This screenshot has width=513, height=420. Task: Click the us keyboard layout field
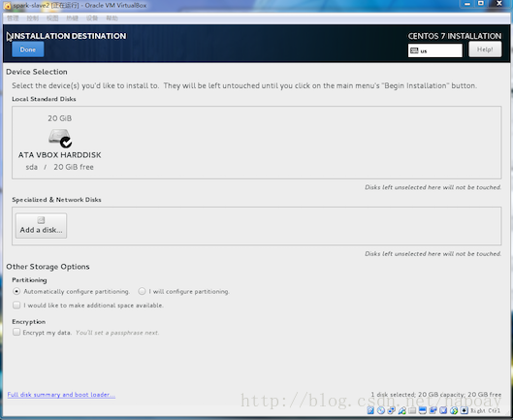point(435,50)
